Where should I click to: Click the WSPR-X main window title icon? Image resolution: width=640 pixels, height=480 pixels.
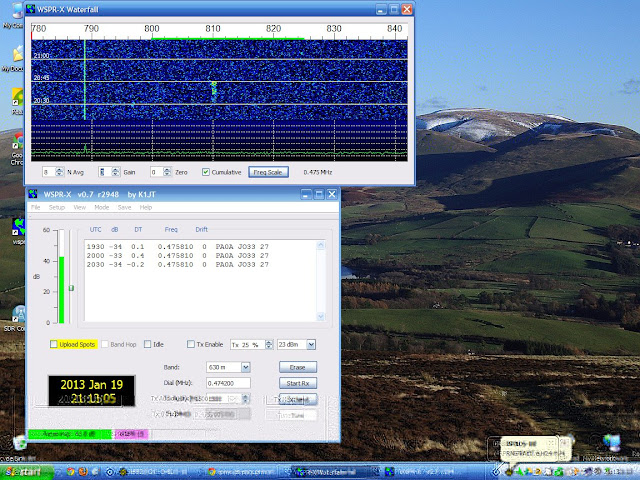click(x=33, y=194)
